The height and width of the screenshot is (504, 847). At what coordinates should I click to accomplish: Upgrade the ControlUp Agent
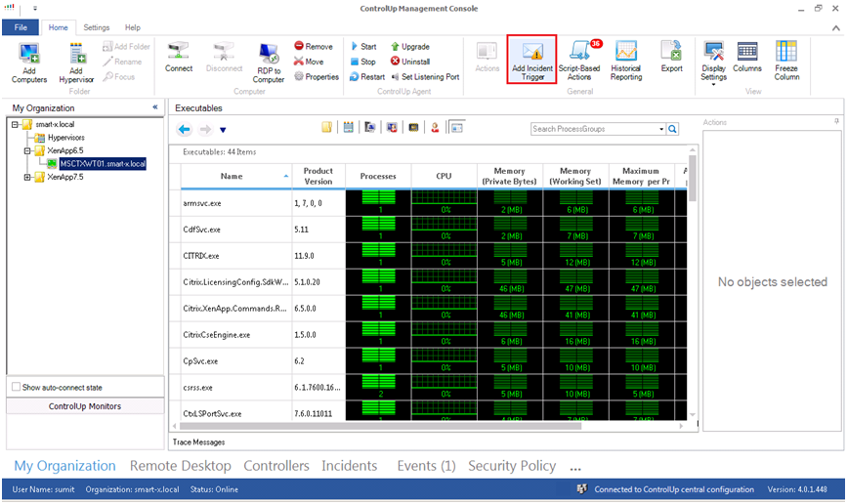(x=410, y=47)
